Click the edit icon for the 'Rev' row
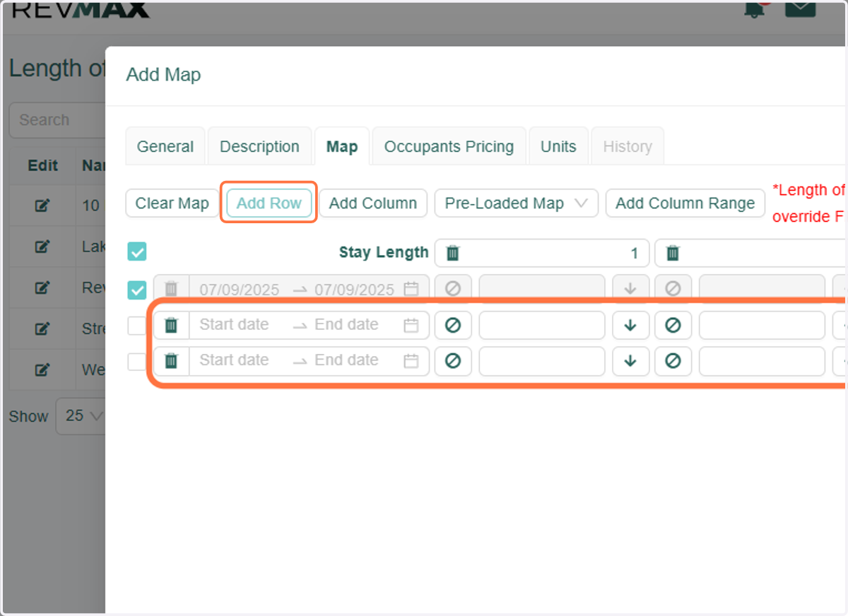Image resolution: width=848 pixels, height=616 pixels. pos(42,288)
